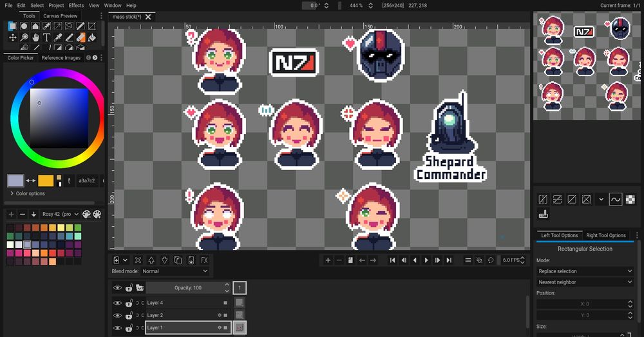Screen dimensions: 644x337
Task: Merge the current layer down
Action: click(191, 260)
